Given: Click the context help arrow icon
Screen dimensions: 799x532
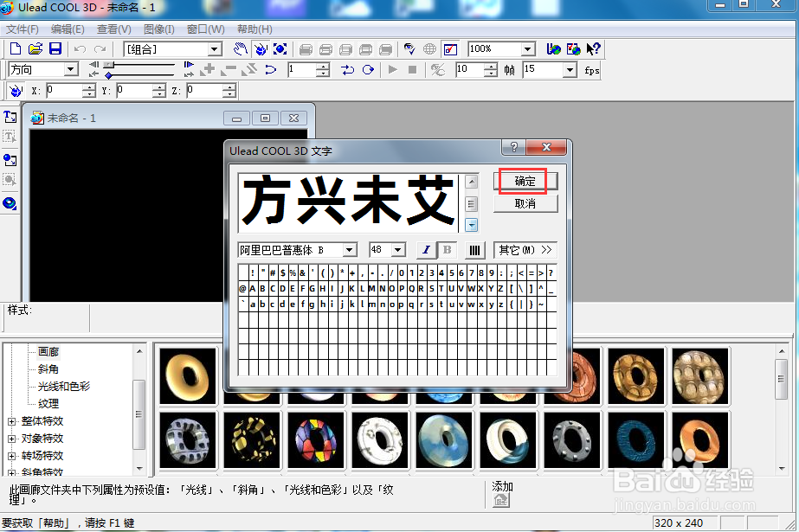Looking at the screenshot, I should pos(593,48).
